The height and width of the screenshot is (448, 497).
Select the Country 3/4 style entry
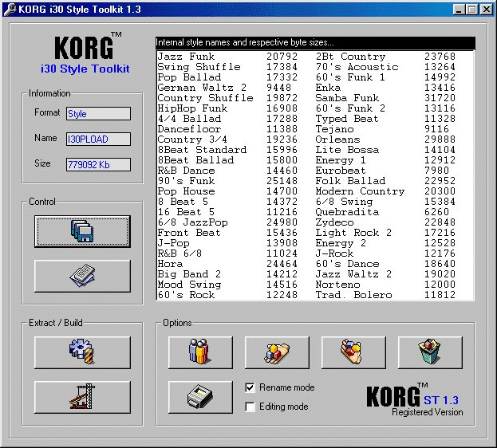tap(192, 140)
